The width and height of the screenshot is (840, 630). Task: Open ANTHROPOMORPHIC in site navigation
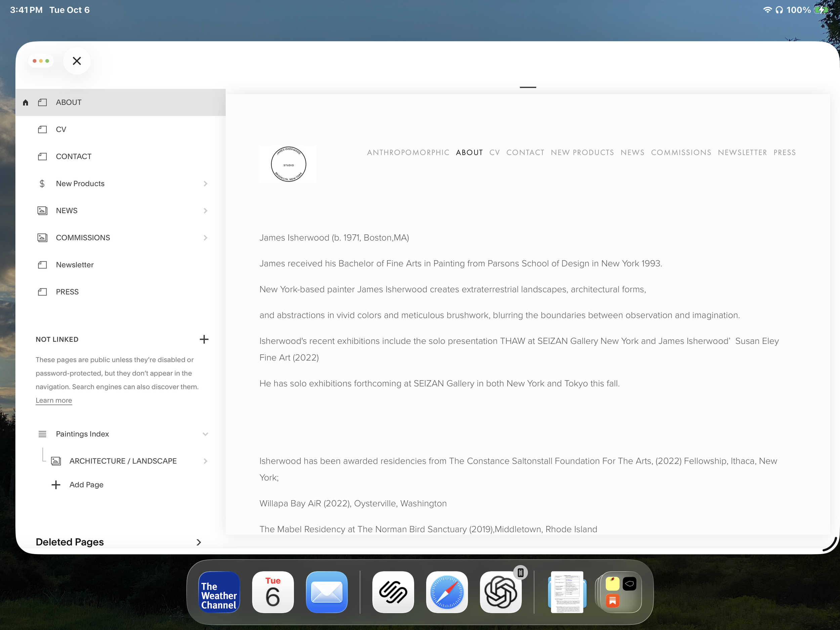click(408, 152)
